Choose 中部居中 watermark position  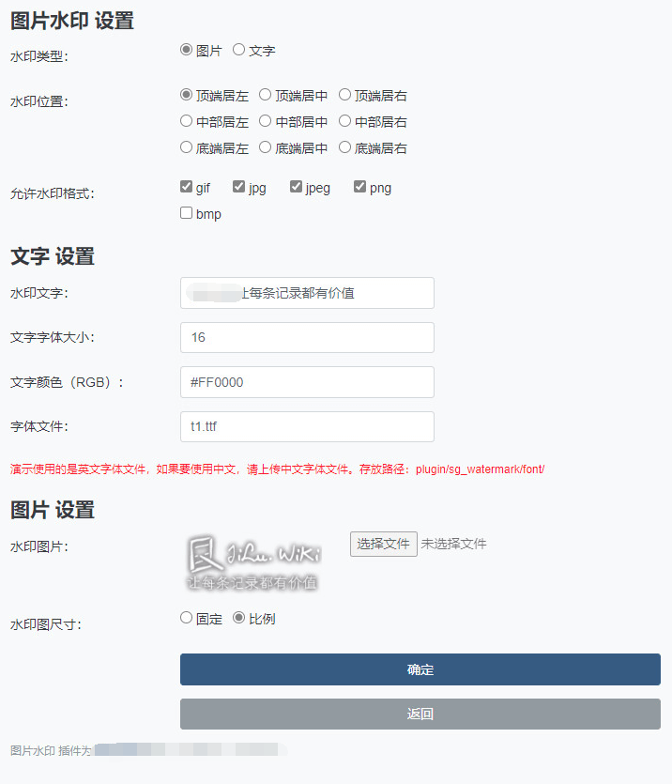pos(266,121)
